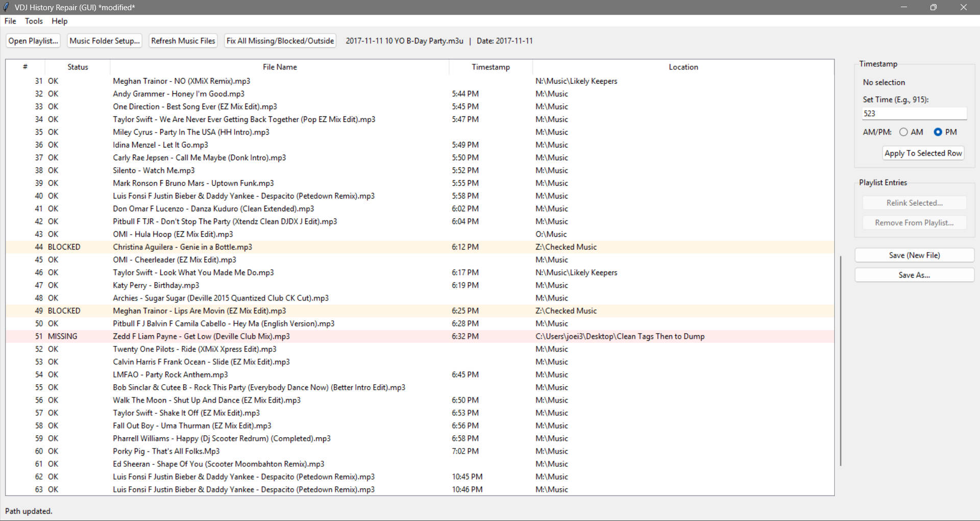Open the Help menu
The width and height of the screenshot is (980, 521).
click(59, 21)
